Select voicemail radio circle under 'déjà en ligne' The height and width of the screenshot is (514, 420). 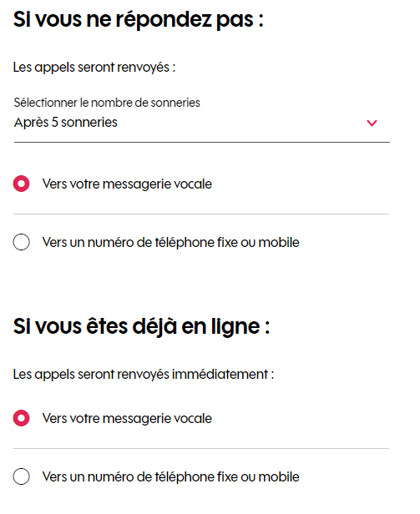[x=22, y=418]
